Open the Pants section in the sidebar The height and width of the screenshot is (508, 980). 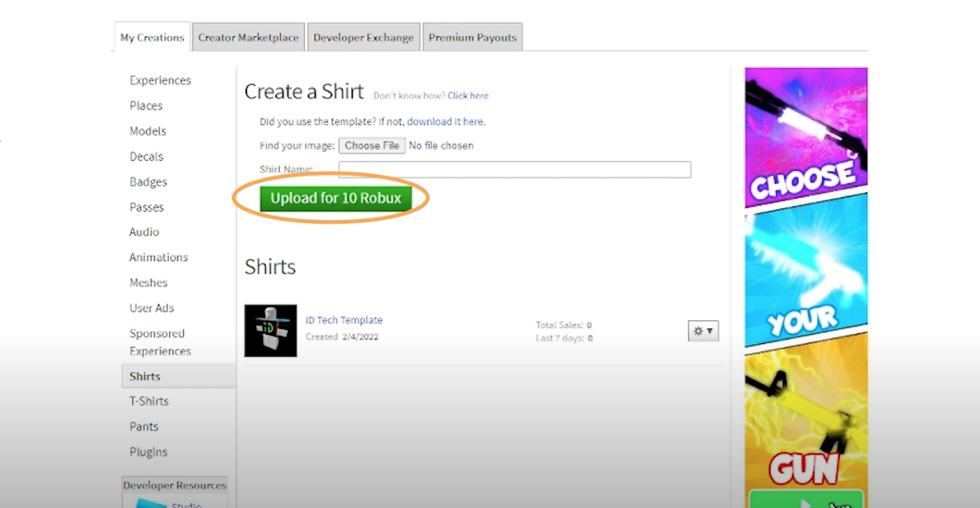(144, 426)
